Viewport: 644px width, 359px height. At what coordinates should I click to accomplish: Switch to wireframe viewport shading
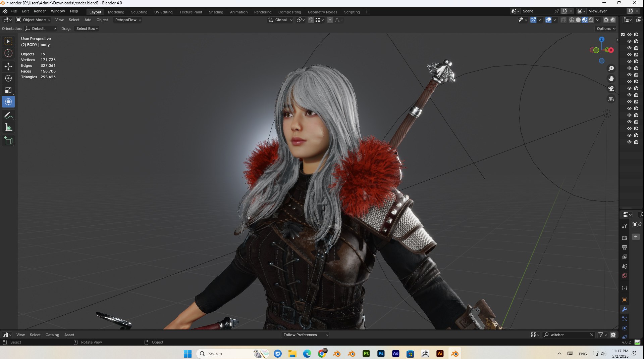click(x=572, y=20)
